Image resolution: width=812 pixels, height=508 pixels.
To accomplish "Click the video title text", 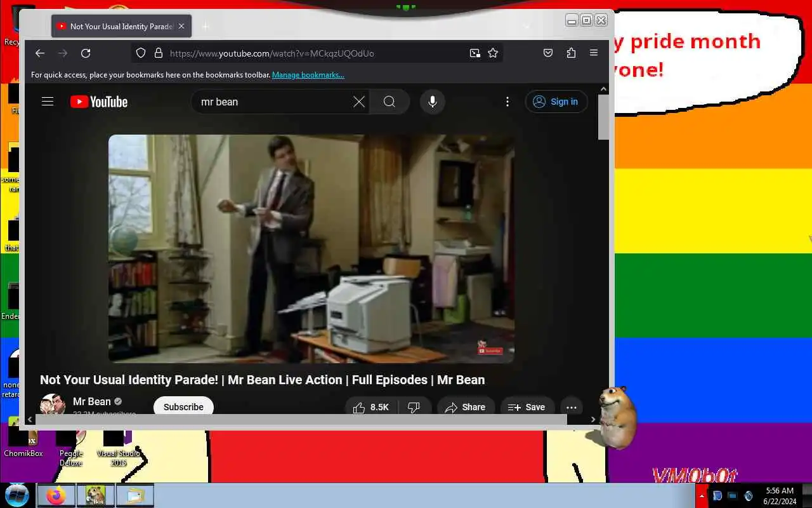I will click(262, 380).
